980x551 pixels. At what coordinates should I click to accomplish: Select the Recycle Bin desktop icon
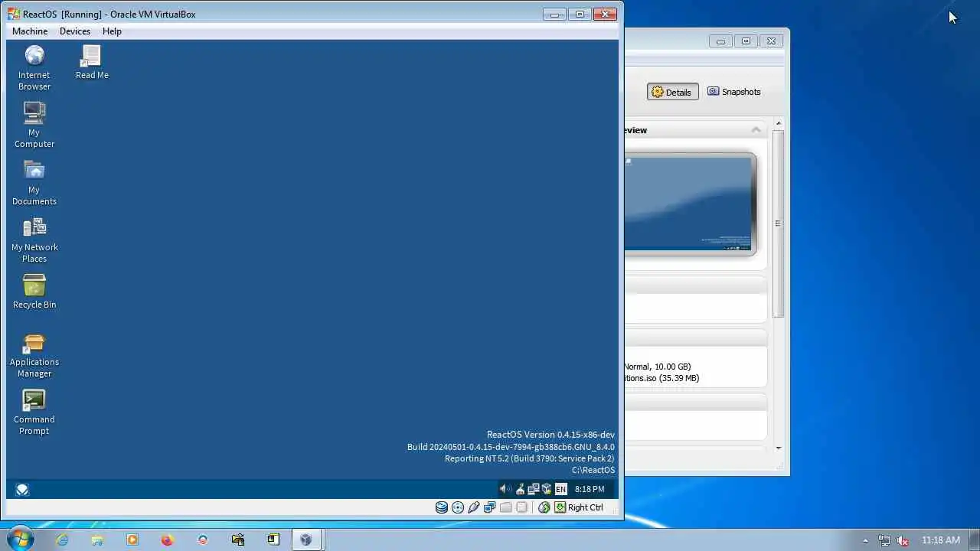[x=34, y=292]
